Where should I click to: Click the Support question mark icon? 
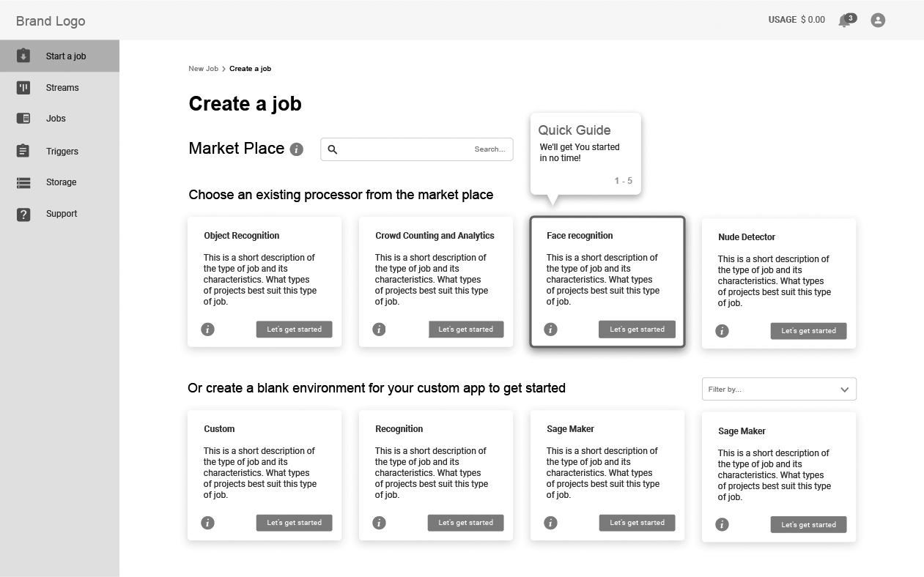[x=23, y=214]
